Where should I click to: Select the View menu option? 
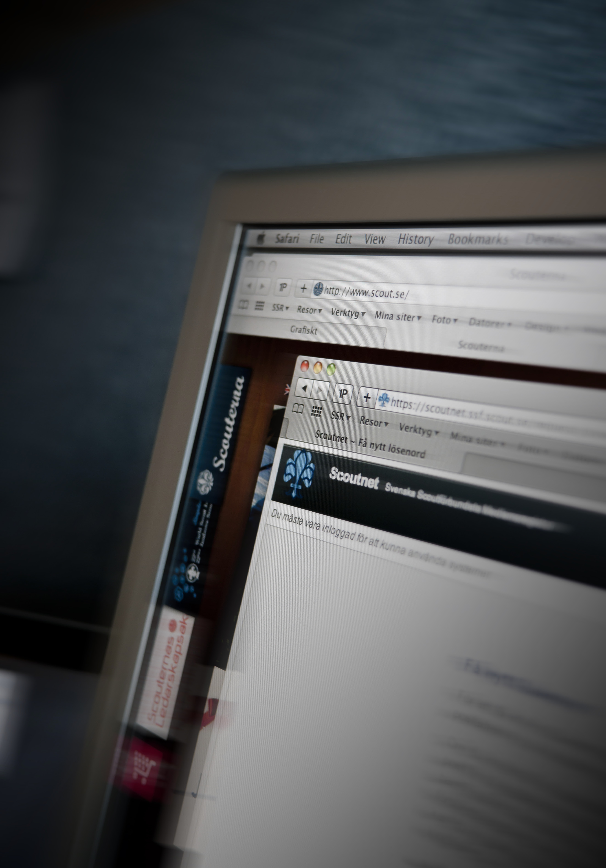[x=374, y=239]
